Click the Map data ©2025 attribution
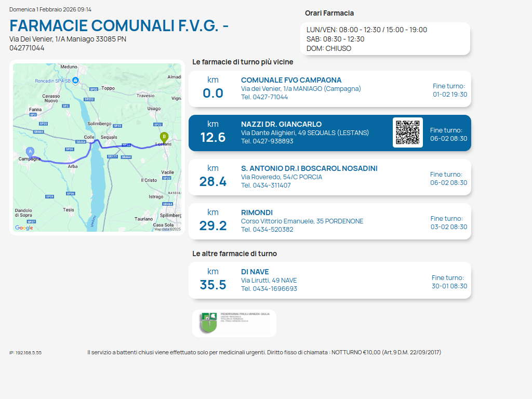This screenshot has width=532, height=399. [167, 229]
